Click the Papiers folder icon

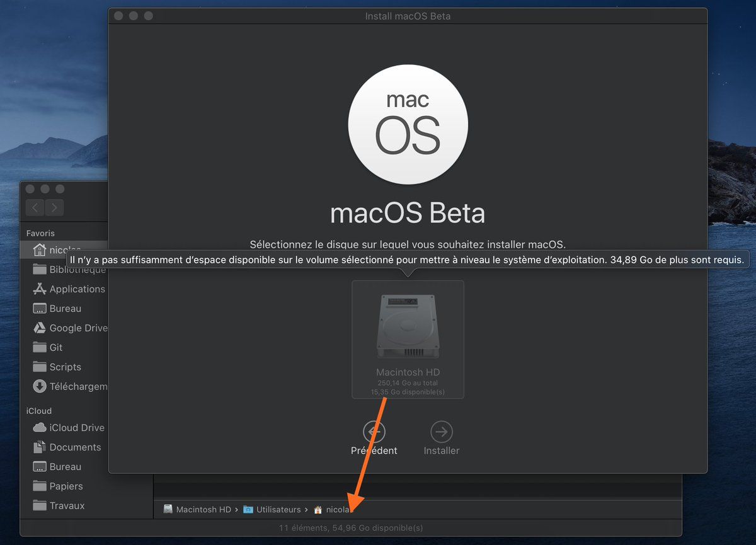click(x=40, y=486)
